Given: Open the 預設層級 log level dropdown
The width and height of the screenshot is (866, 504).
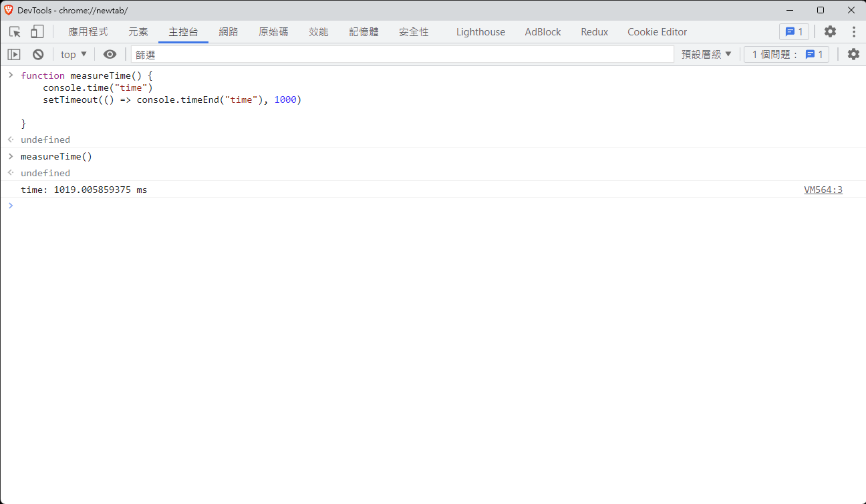Looking at the screenshot, I should [706, 54].
